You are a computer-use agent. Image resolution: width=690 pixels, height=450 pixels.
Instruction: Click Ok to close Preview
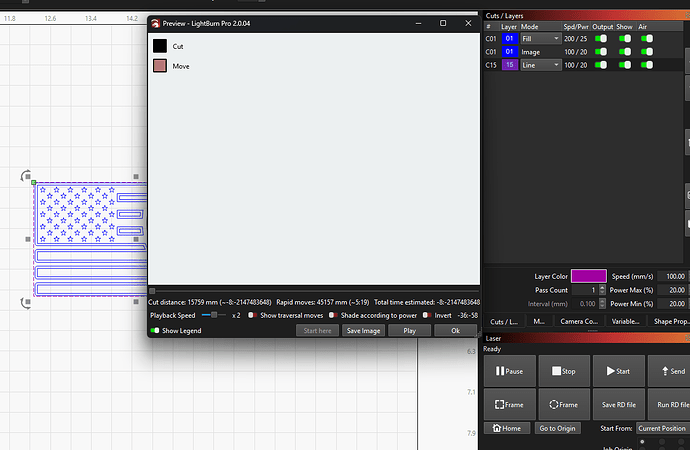(x=455, y=330)
